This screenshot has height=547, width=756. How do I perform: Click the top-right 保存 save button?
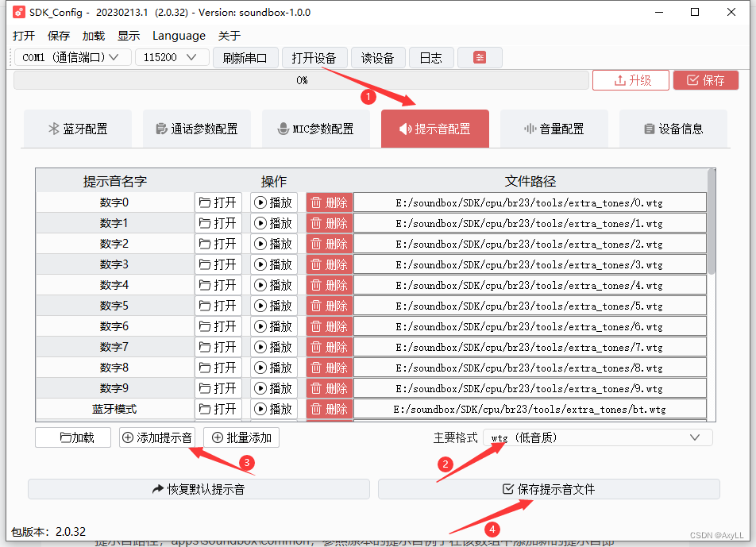coord(705,79)
